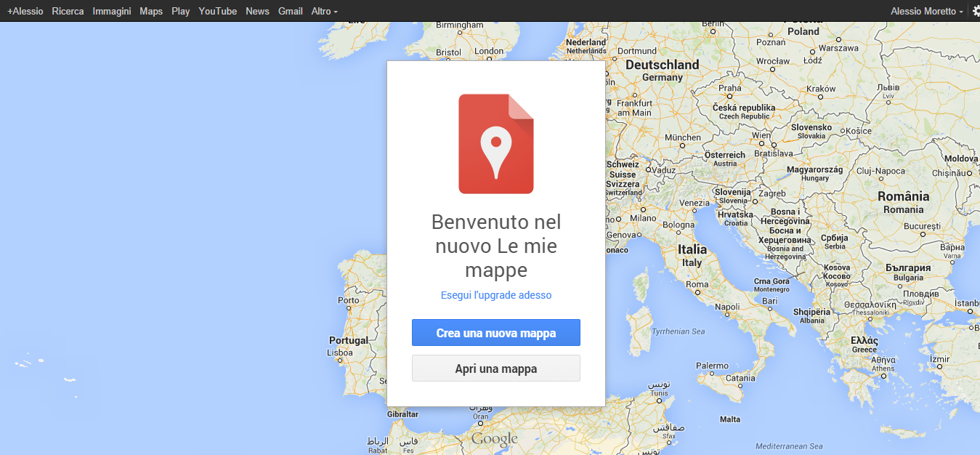Viewport: 980px width, 455px height.
Task: Click the București city label
Action: click(924, 227)
